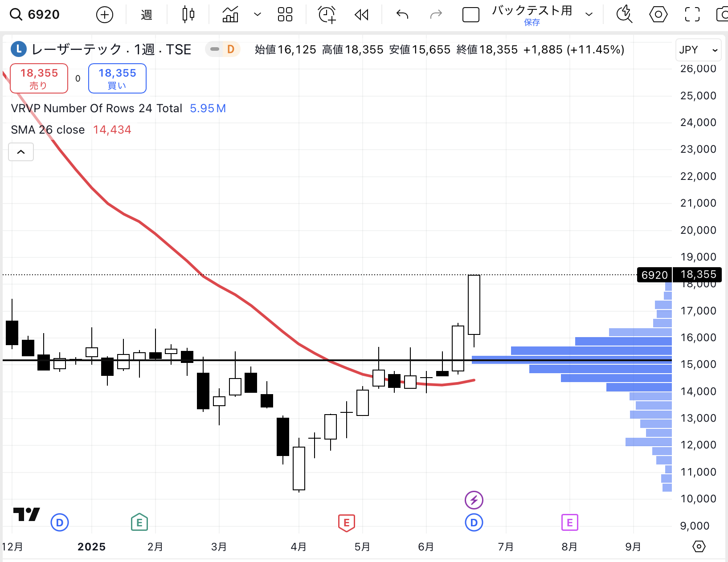Click the 18,355 売り sell button
The image size is (728, 562).
(39, 78)
